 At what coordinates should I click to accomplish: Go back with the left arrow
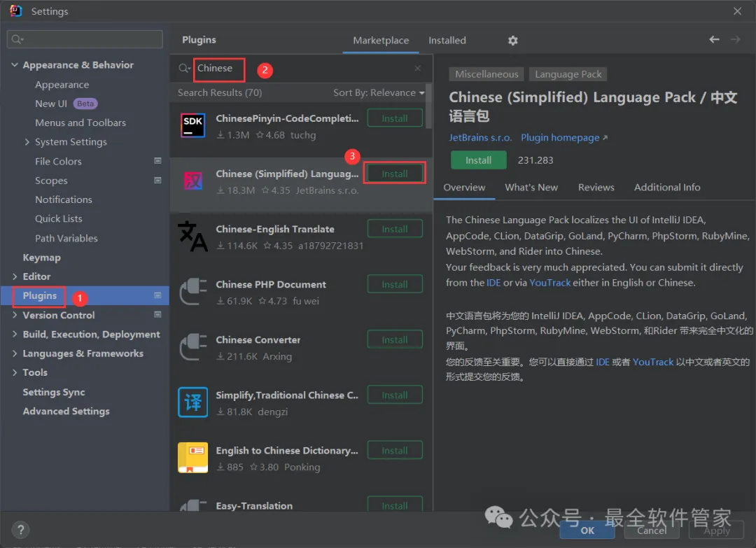[714, 39]
